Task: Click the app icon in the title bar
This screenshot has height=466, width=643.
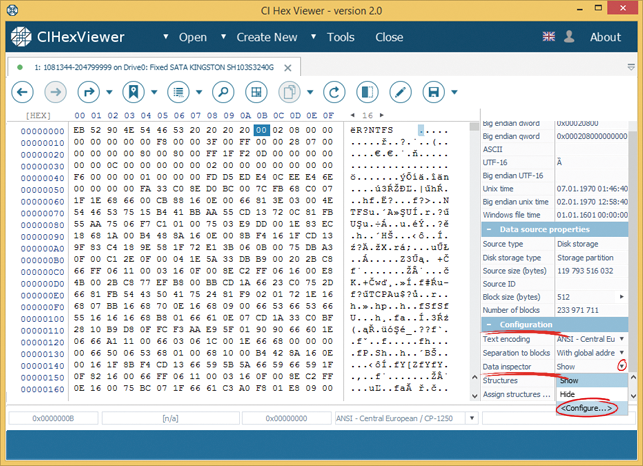Action: [x=13, y=10]
